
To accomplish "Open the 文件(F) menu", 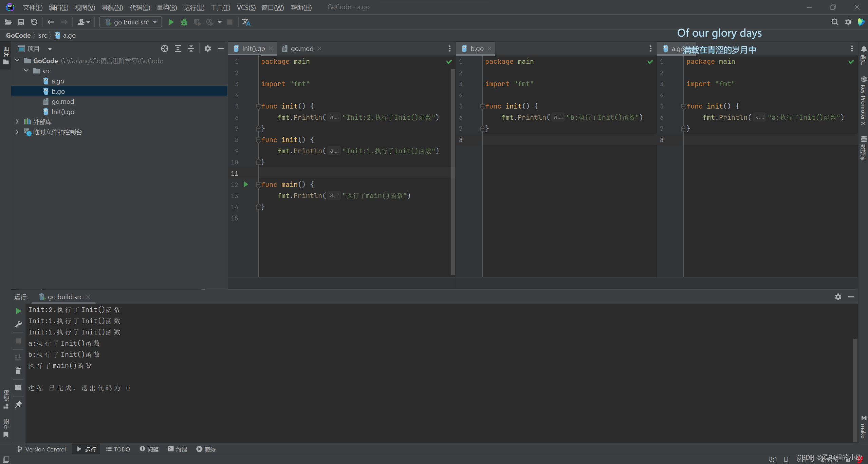I will (33, 7).
